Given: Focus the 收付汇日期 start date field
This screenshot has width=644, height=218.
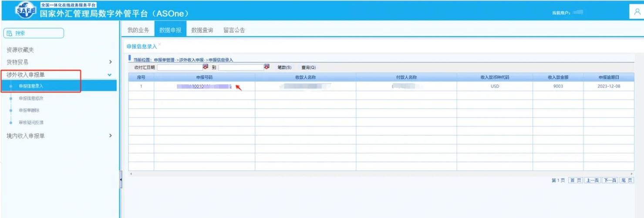Looking at the screenshot, I should tap(180, 68).
